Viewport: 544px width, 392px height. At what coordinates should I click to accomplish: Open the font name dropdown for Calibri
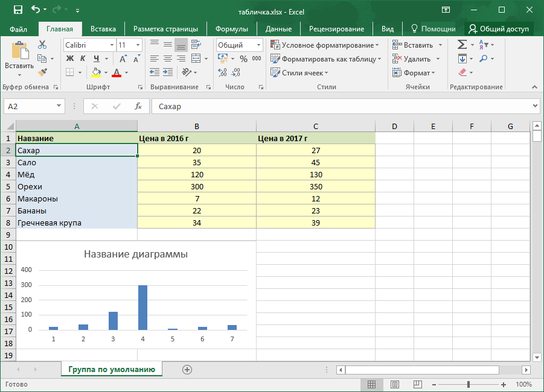tap(112, 45)
